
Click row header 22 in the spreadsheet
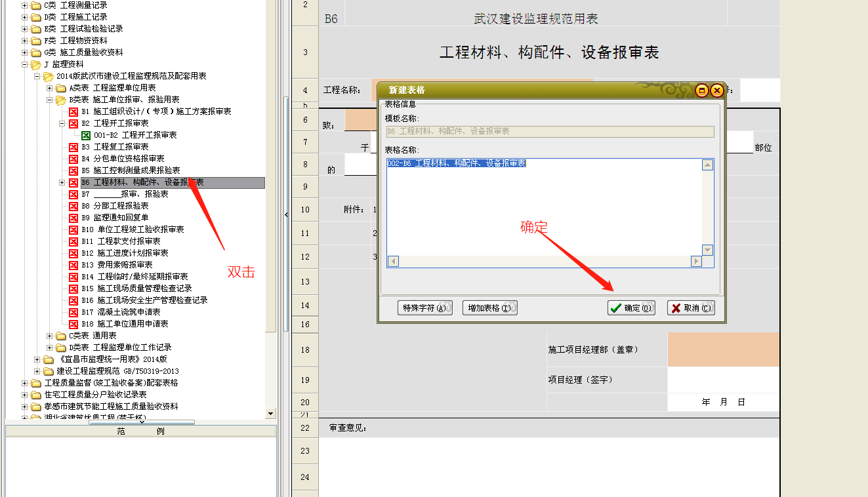[305, 427]
